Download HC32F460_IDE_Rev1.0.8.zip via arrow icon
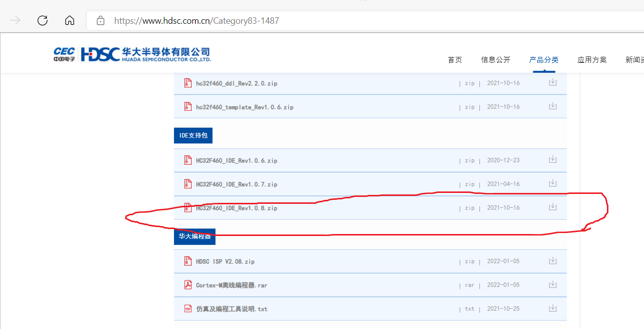 tap(553, 207)
